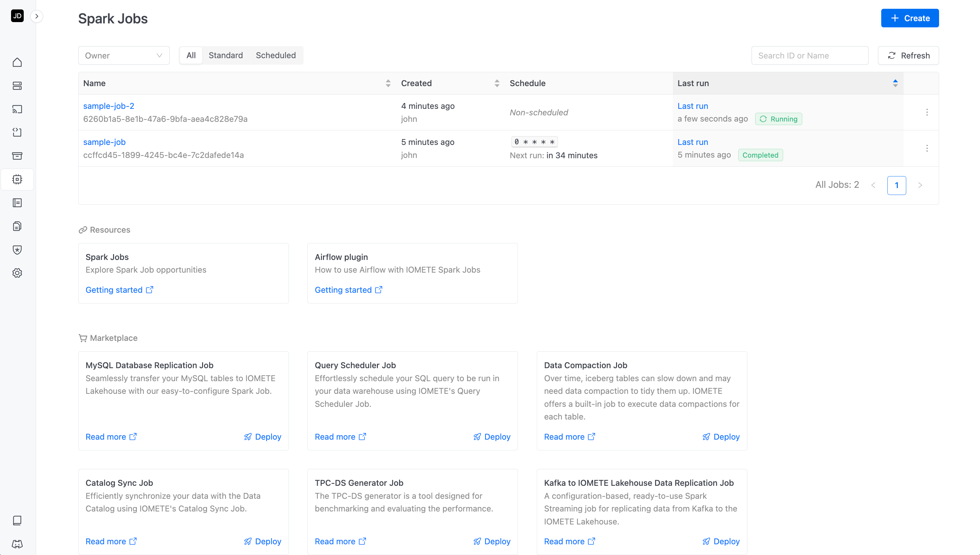Viewport: 980px width, 555px height.
Task: Click the Running status badge
Action: (x=778, y=119)
